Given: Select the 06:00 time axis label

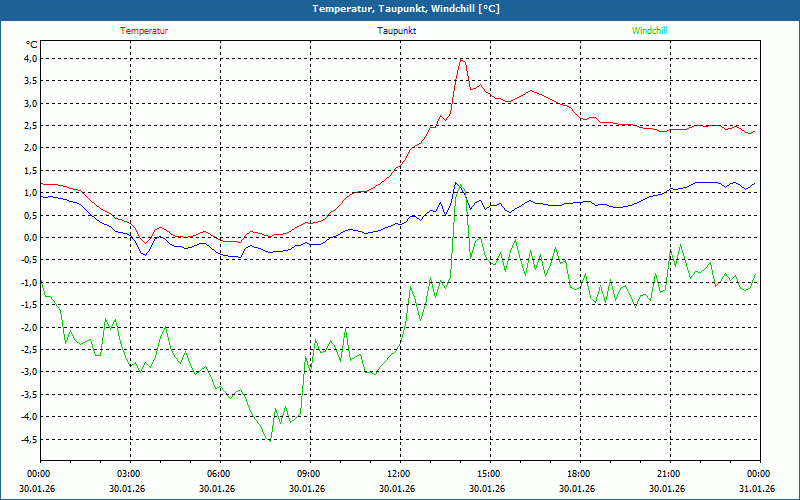Looking at the screenshot, I should coord(219,474).
